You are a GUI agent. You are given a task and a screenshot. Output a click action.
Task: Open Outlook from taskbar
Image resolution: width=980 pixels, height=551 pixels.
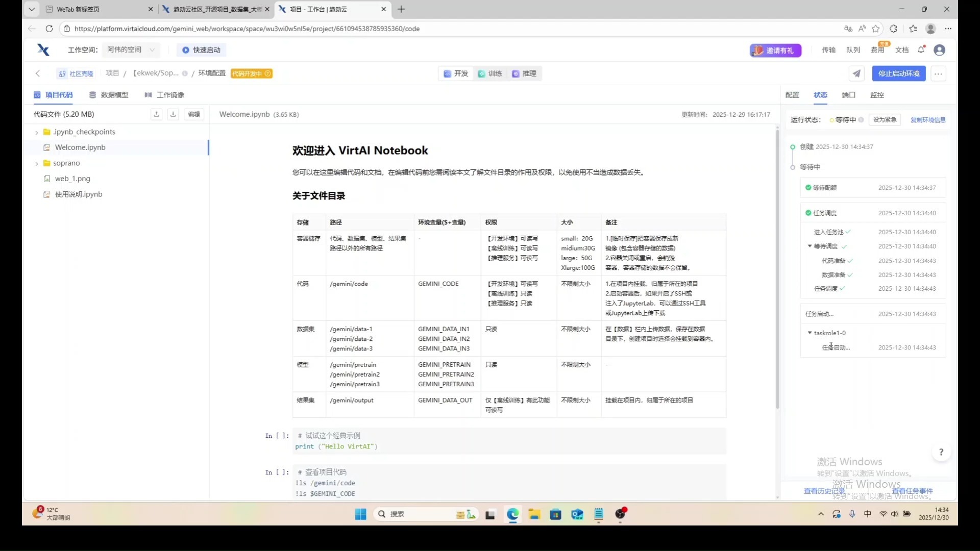coord(577,514)
